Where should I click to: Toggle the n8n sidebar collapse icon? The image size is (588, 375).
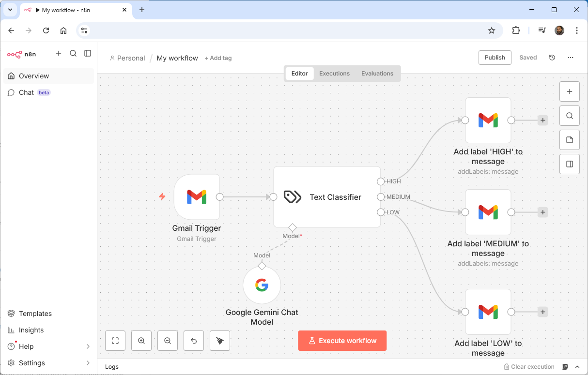pos(88,54)
